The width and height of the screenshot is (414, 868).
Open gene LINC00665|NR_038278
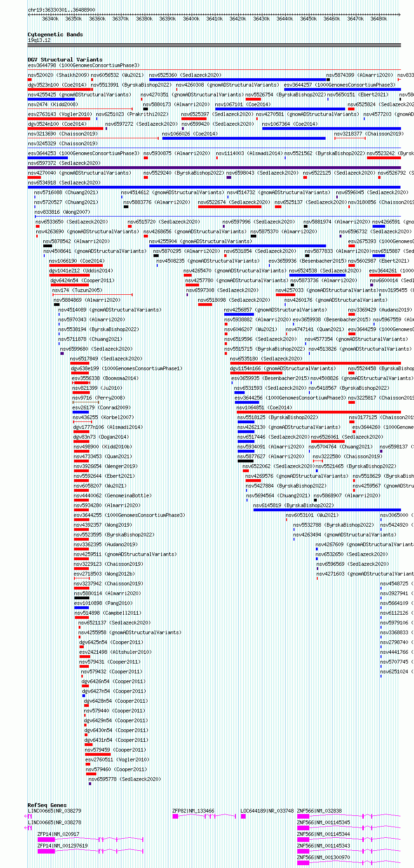(54, 822)
